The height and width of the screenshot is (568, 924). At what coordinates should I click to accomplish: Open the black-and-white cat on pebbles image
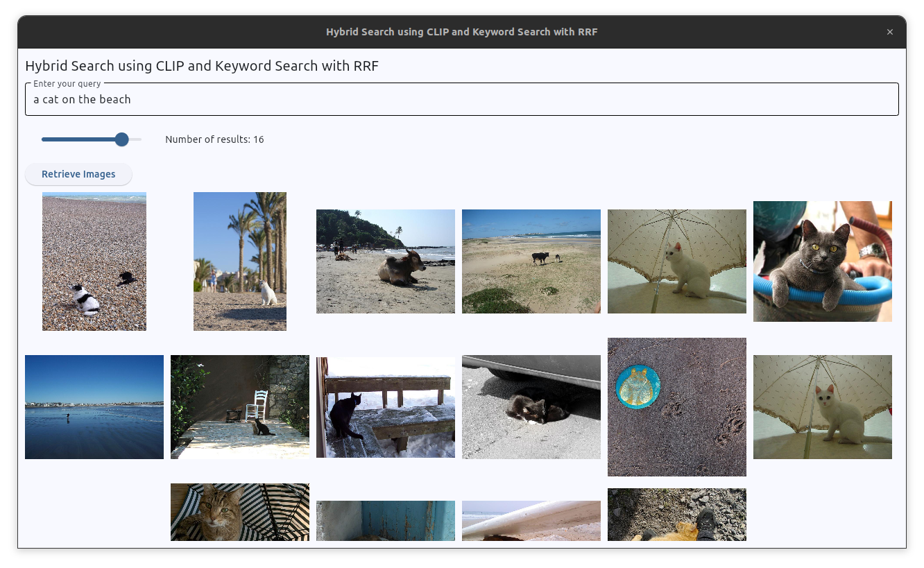[94, 261]
